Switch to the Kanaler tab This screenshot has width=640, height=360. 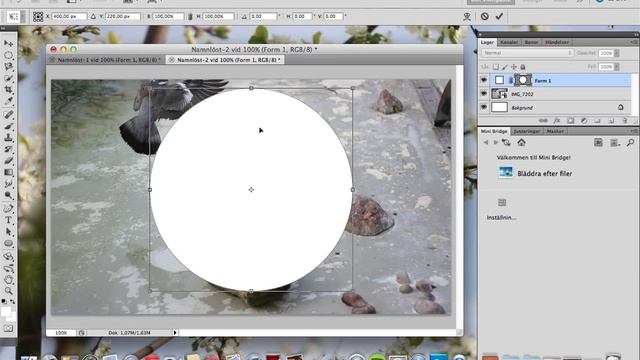coord(509,42)
